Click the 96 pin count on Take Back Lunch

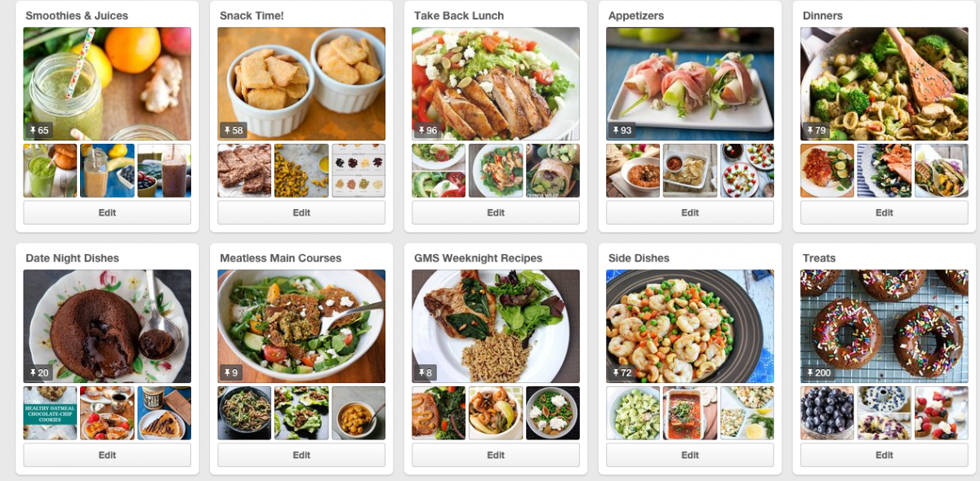427,131
